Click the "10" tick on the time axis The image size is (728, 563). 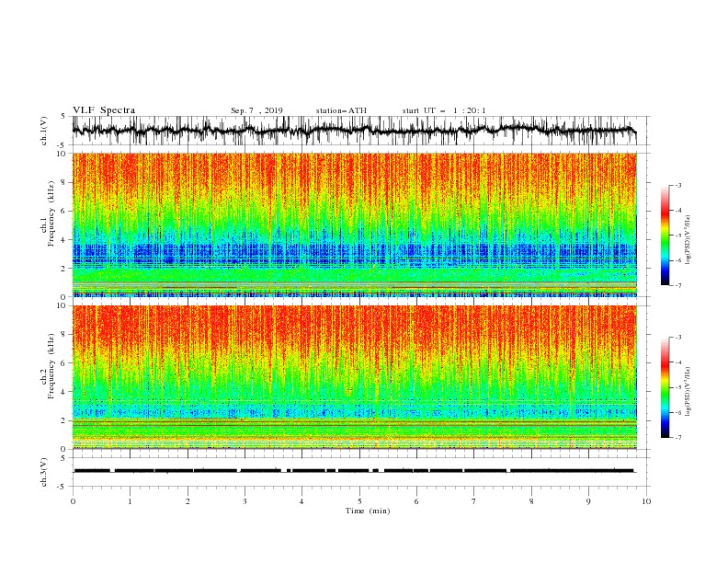[646, 501]
